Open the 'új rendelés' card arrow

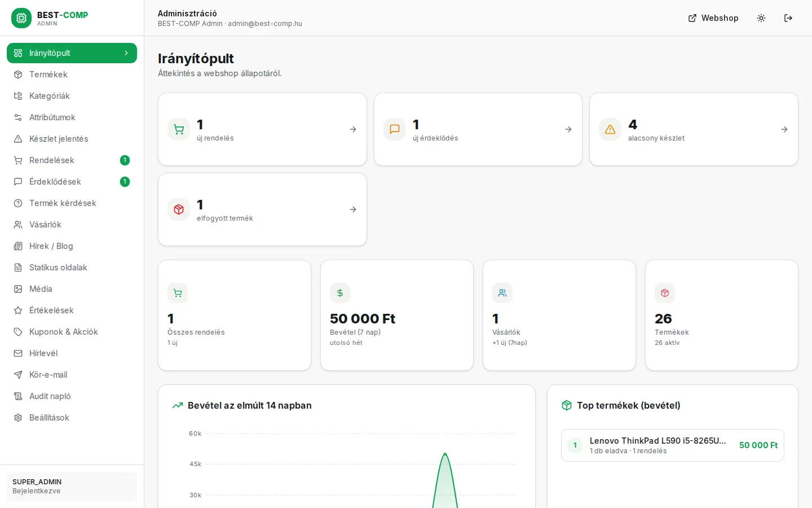coord(353,129)
